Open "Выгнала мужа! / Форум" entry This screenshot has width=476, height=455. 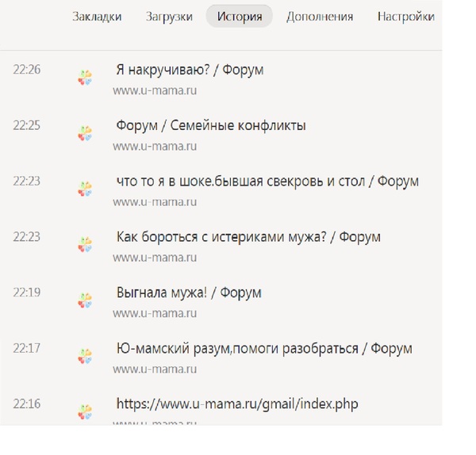(189, 292)
